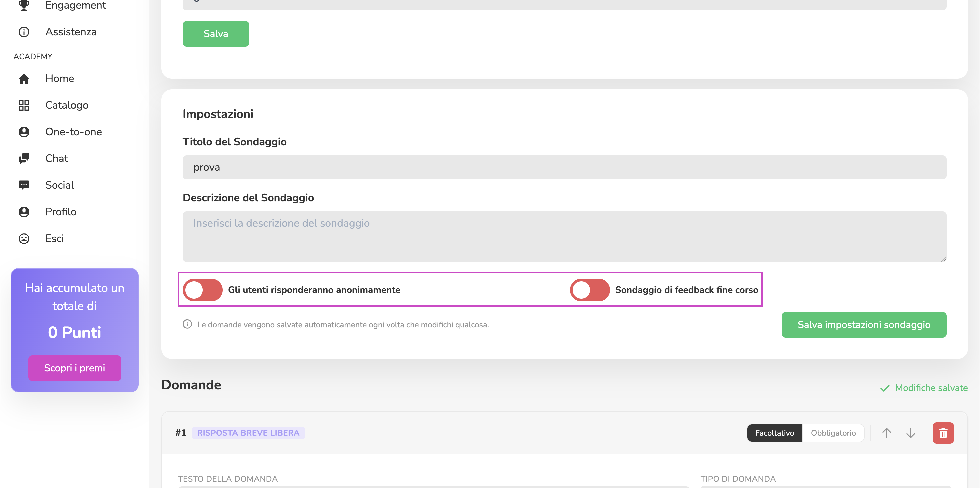Click the Catalogo grid icon
Image resolution: width=980 pixels, height=488 pixels.
(x=24, y=105)
